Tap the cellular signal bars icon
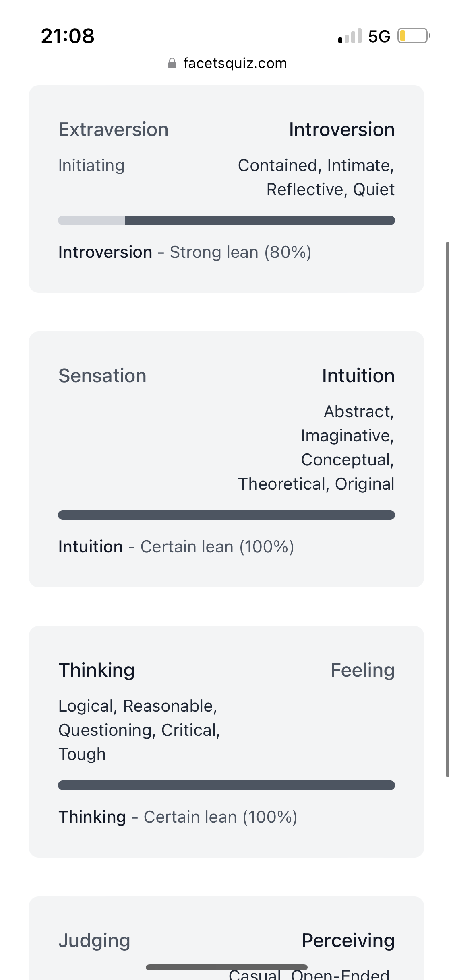 pos(350,36)
